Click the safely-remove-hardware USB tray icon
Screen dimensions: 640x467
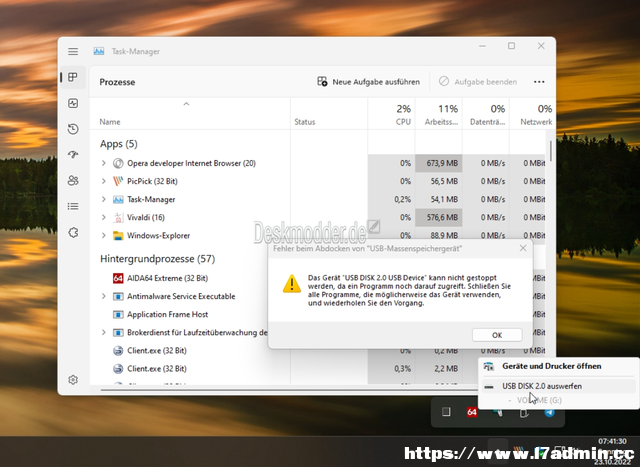[x=524, y=412]
